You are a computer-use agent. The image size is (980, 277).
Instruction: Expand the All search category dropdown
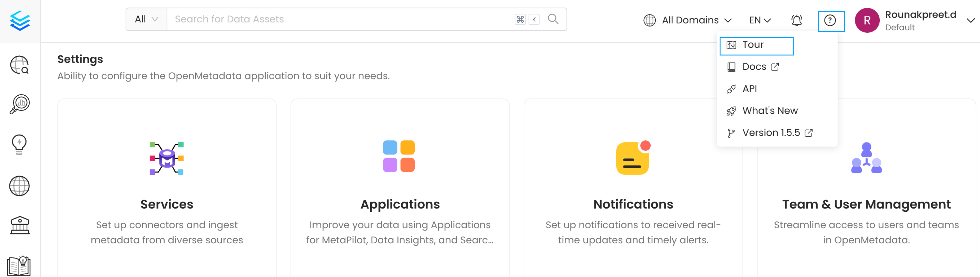click(x=146, y=19)
